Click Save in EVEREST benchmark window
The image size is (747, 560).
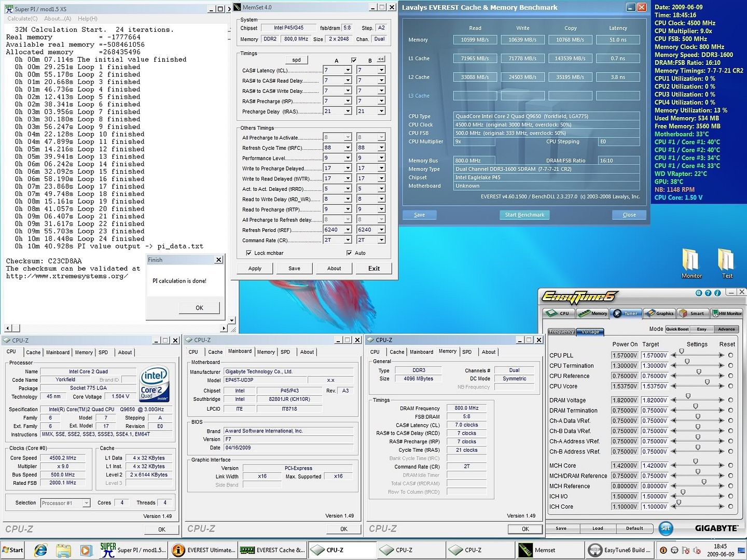419,215
